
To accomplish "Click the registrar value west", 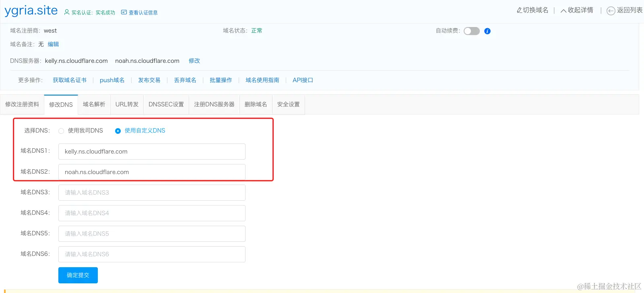I will click(x=50, y=31).
